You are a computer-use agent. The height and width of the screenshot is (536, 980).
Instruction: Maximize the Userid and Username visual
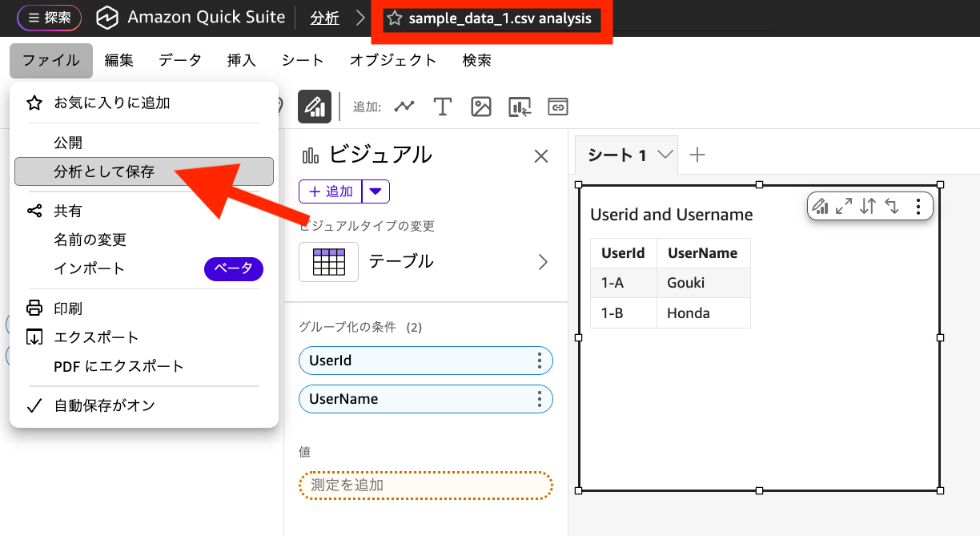pos(843,206)
